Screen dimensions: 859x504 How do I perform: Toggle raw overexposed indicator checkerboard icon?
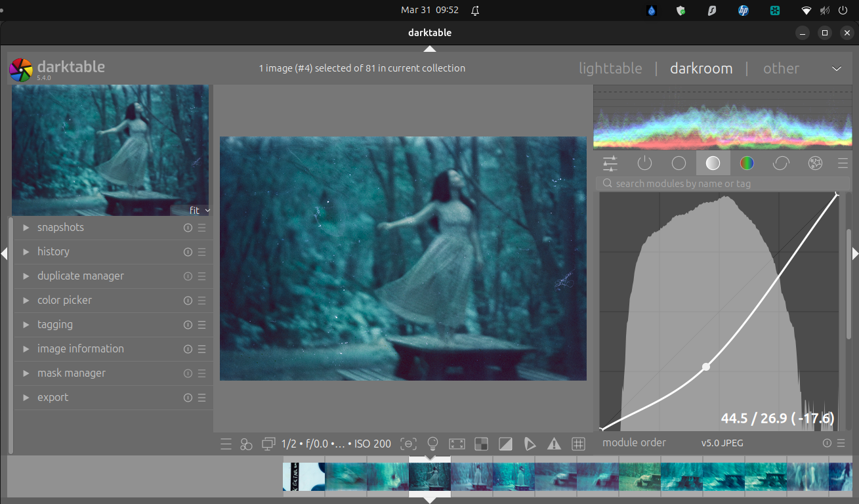click(481, 444)
